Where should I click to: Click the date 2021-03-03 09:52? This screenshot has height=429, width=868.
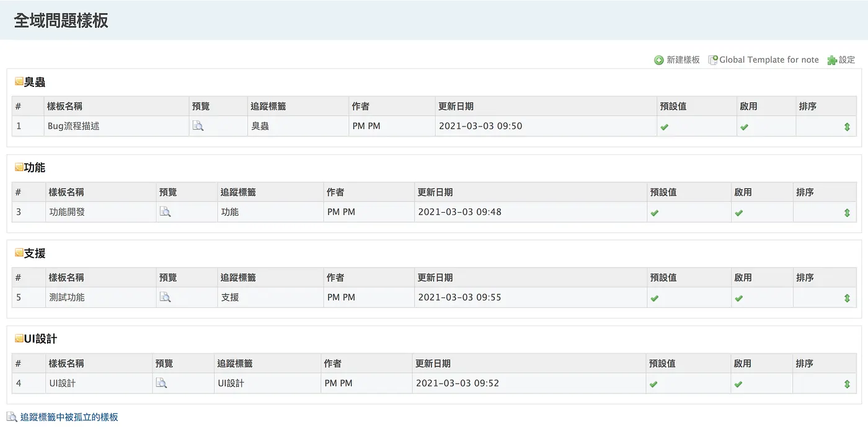[x=458, y=383]
